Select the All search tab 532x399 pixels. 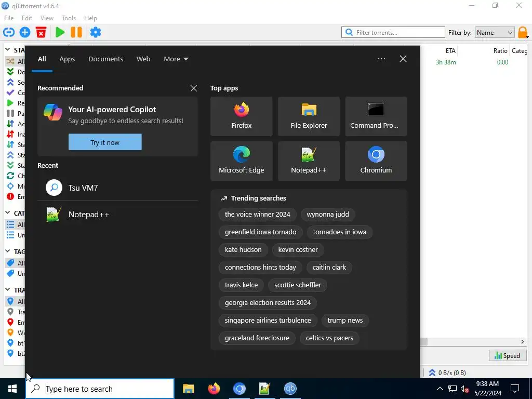42,59
